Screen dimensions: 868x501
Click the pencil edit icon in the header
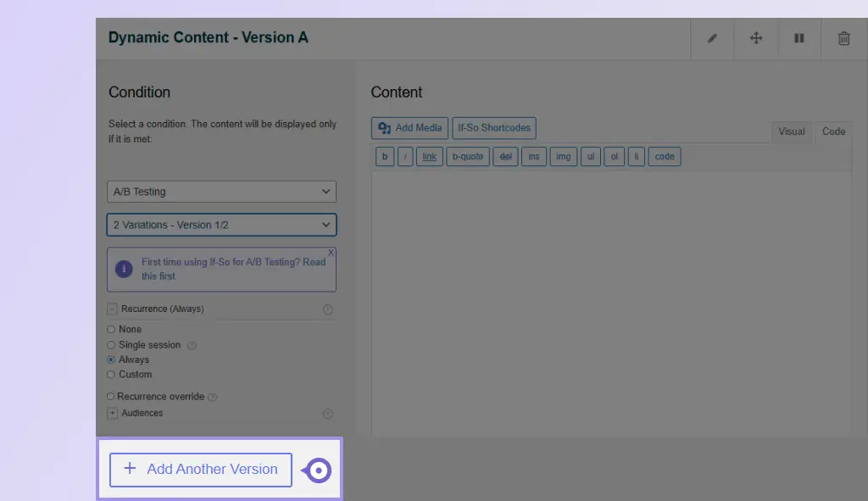pyautogui.click(x=712, y=38)
